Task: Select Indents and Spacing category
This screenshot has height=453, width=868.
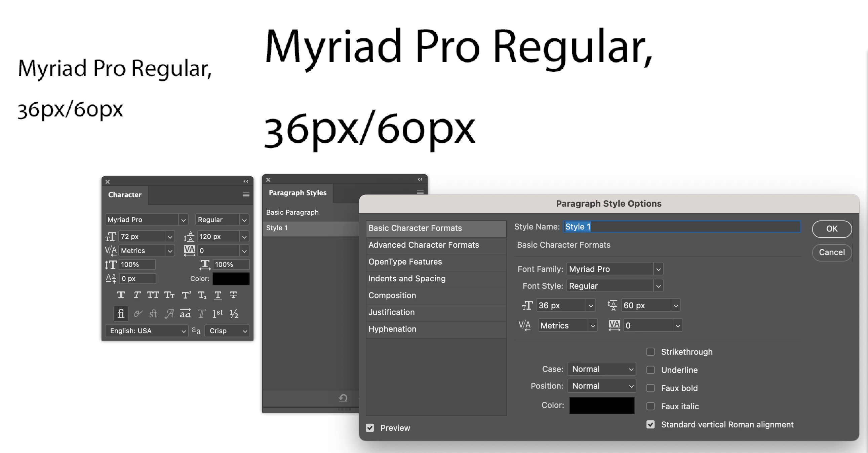Action: (x=407, y=279)
